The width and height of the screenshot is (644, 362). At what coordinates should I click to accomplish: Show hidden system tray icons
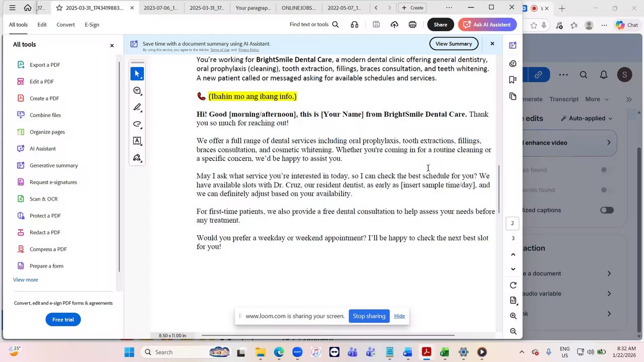click(x=522, y=352)
